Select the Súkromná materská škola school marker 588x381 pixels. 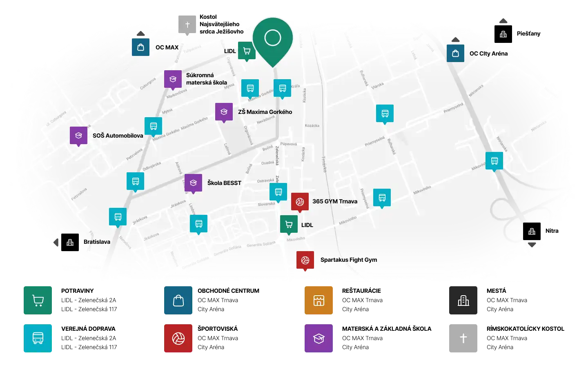pyautogui.click(x=173, y=79)
